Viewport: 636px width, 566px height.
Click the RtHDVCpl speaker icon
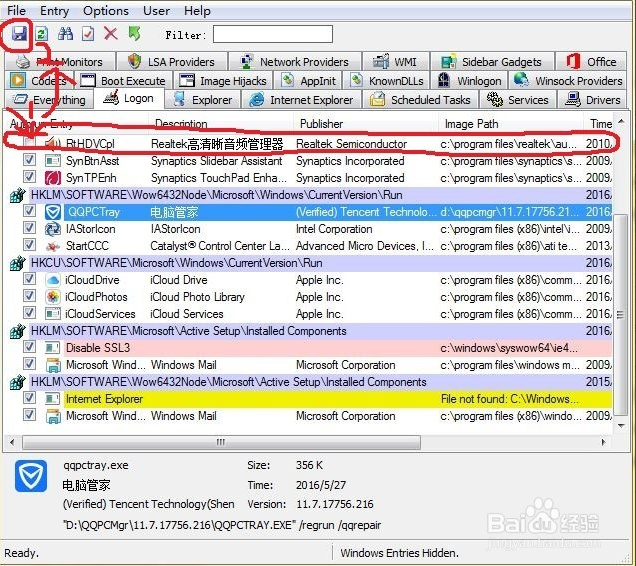(x=53, y=143)
